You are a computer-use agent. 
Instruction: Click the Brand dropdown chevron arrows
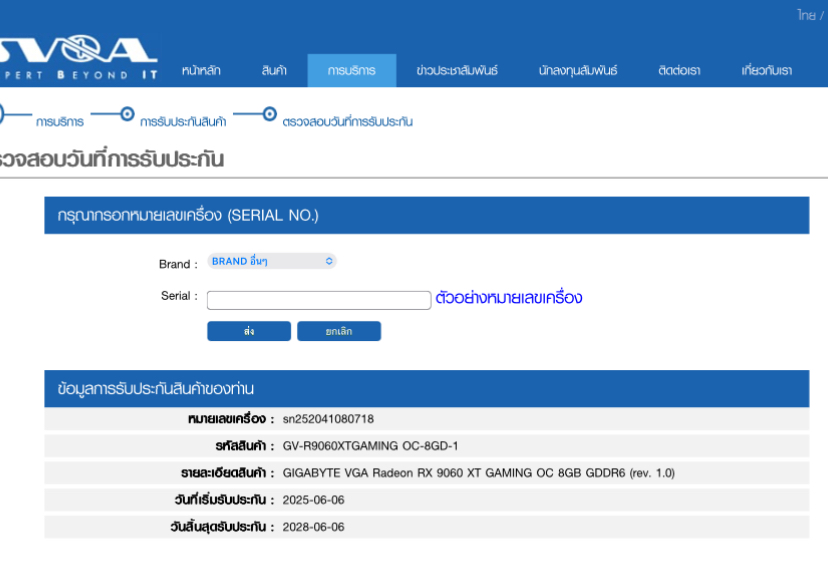(x=328, y=261)
